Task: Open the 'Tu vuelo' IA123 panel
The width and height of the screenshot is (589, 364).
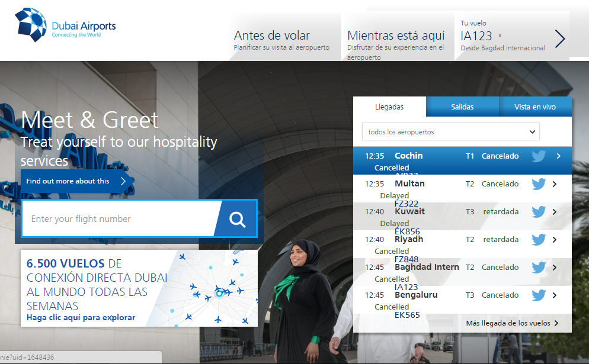Action: (x=511, y=36)
